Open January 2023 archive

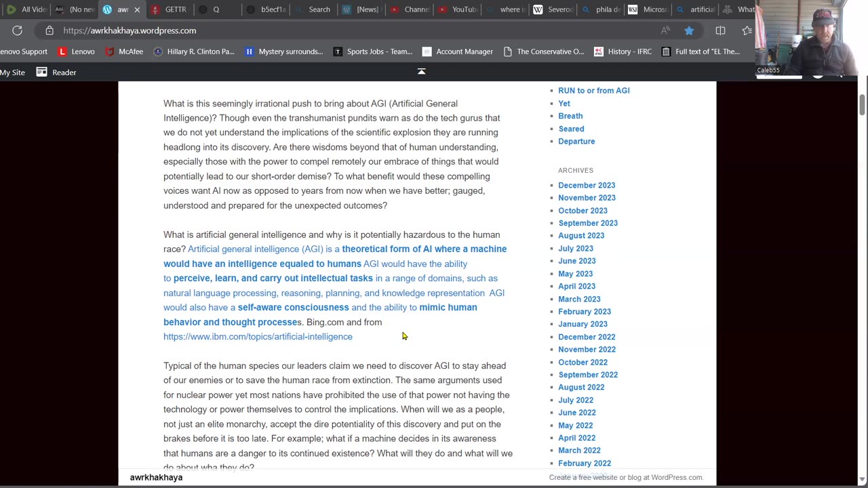583,324
